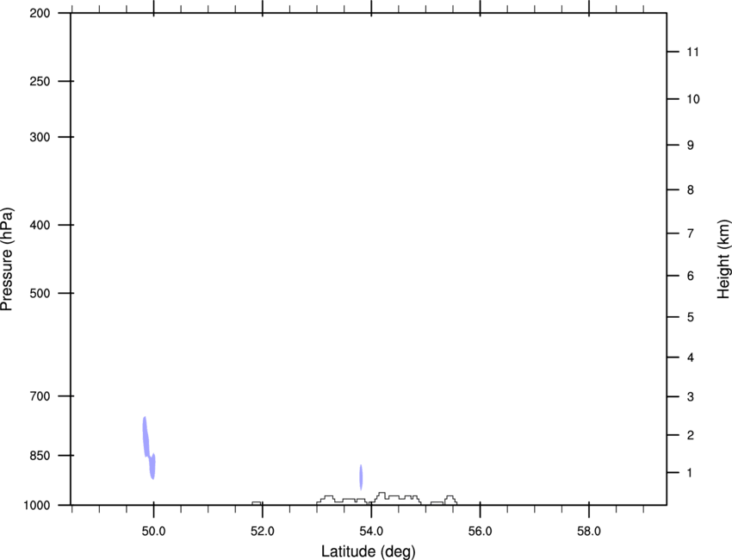732x560 pixels.
Task: Click the 5 km height tick label
Action: coord(690,317)
